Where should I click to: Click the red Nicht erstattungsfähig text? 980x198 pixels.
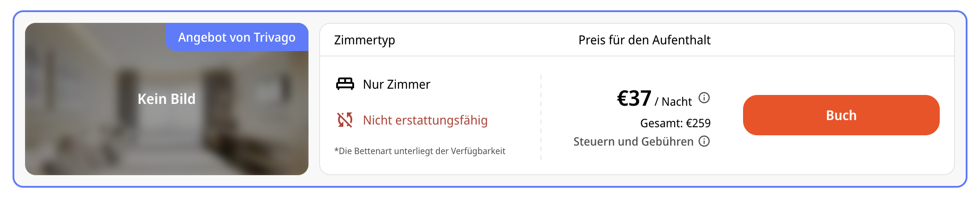pos(425,120)
